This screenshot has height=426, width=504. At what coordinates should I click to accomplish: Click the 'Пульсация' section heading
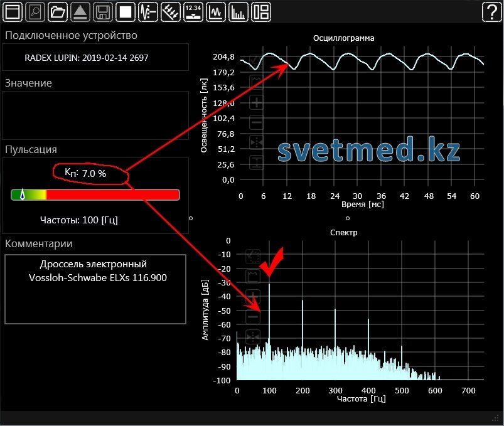click(x=31, y=150)
